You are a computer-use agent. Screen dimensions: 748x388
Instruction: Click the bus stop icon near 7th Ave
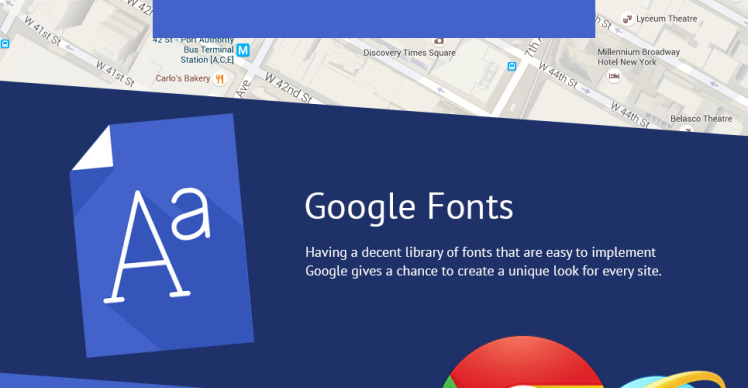[x=512, y=66]
